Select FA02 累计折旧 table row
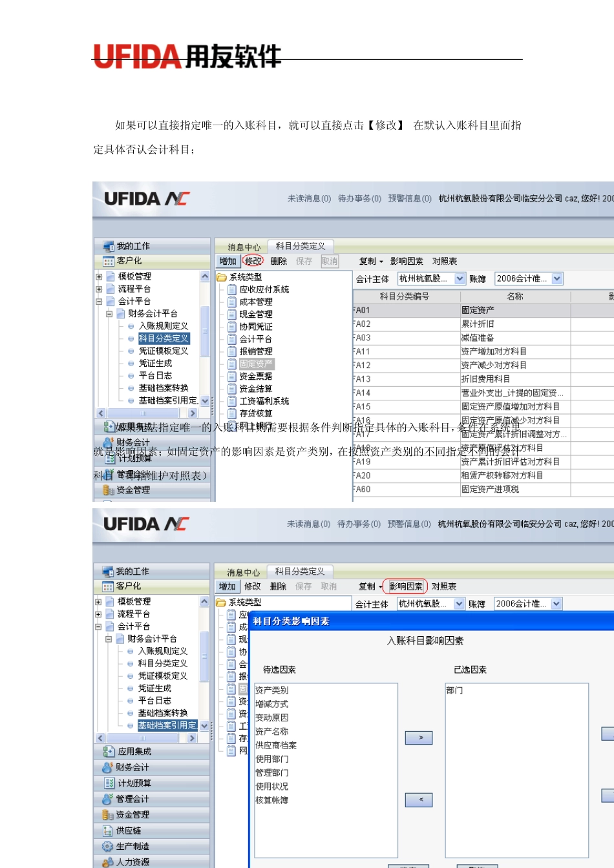This screenshot has height=868, width=614. click(x=483, y=324)
